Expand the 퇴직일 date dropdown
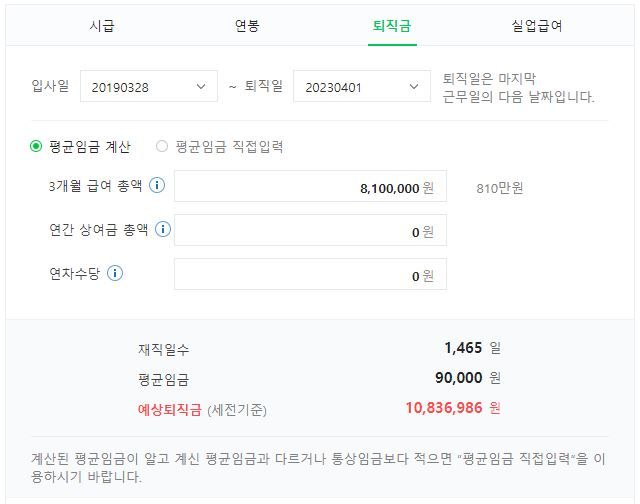This screenshot has width=640, height=504. (361, 87)
